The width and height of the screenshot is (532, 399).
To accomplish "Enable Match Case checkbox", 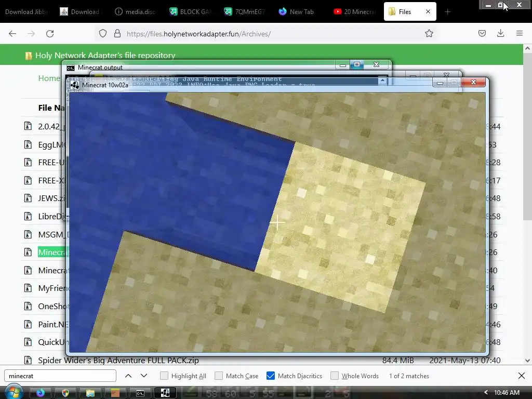I will (x=219, y=376).
